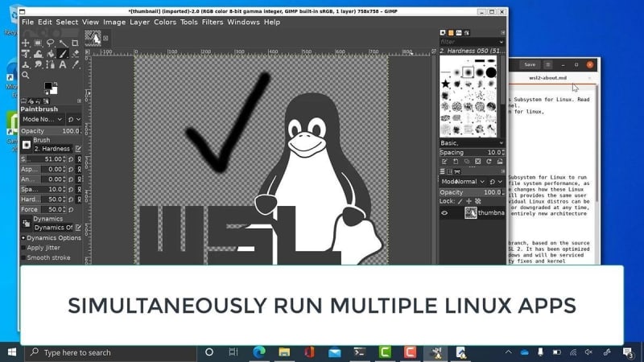Click the foreground black color swatch
Image resolution: width=644 pixels, height=362 pixels.
48,86
